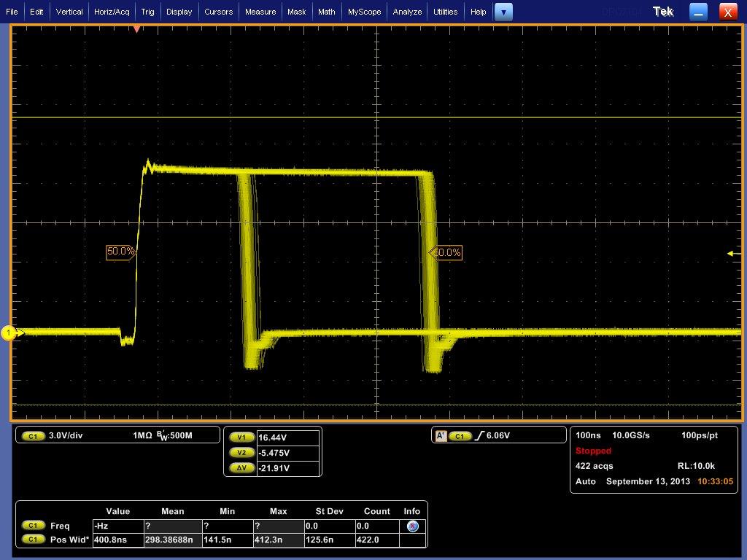Click the September 13, 2013 date
The width and height of the screenshot is (747, 560).
click(x=648, y=481)
